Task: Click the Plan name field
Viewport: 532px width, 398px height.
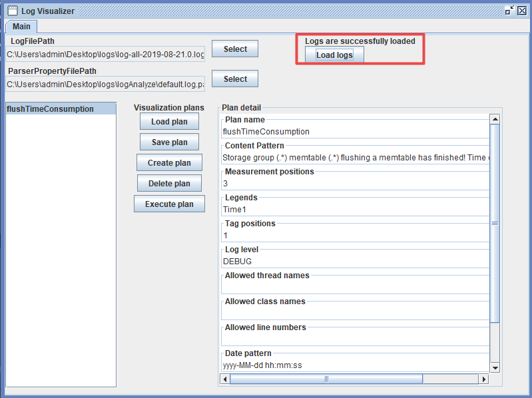Action: point(355,132)
